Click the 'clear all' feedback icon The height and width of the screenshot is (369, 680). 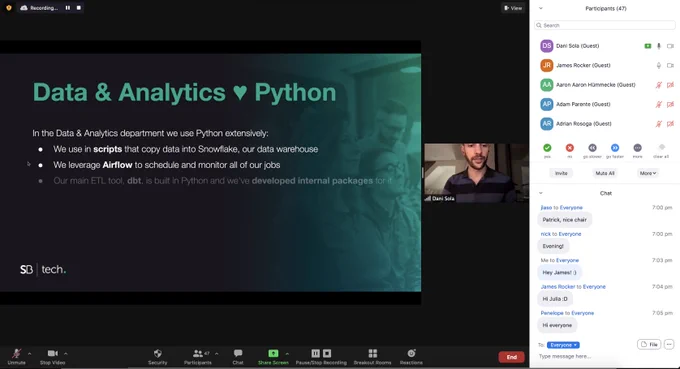(x=661, y=147)
